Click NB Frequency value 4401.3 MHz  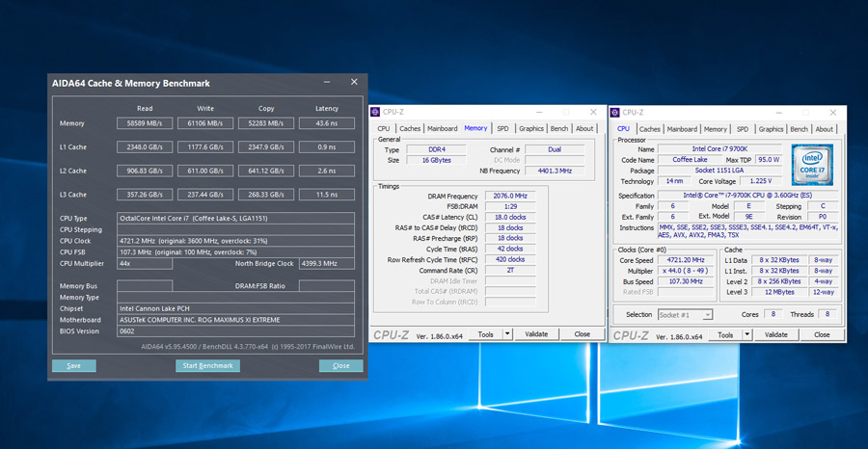pos(555,171)
